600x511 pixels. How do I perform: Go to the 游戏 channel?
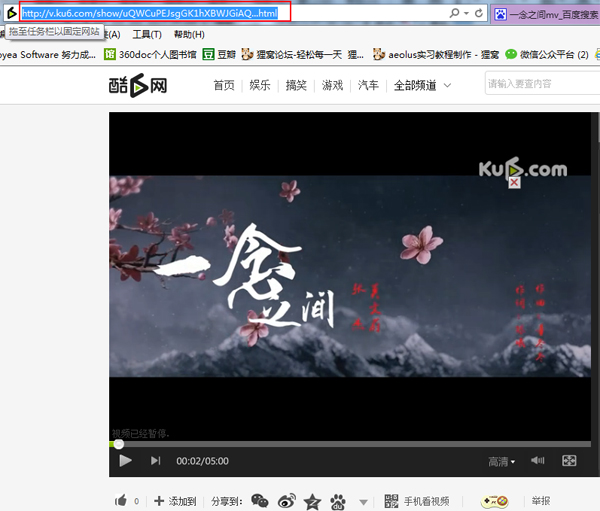point(332,85)
